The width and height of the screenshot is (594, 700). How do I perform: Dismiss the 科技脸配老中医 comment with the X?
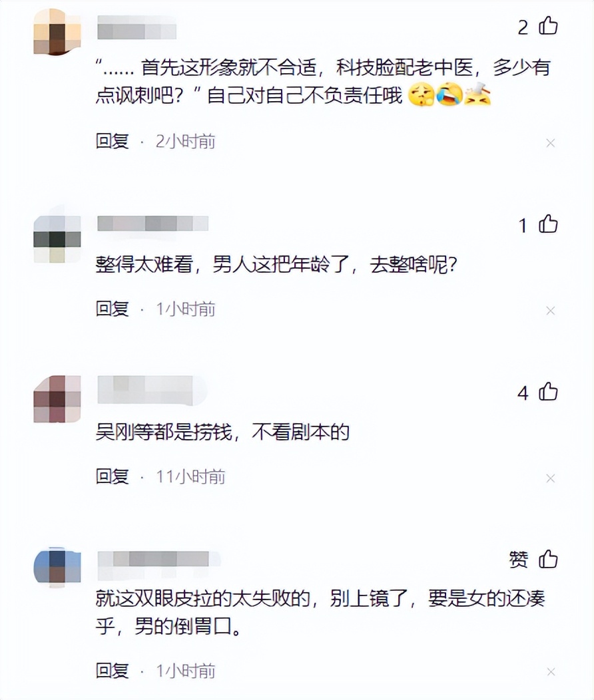[550, 143]
